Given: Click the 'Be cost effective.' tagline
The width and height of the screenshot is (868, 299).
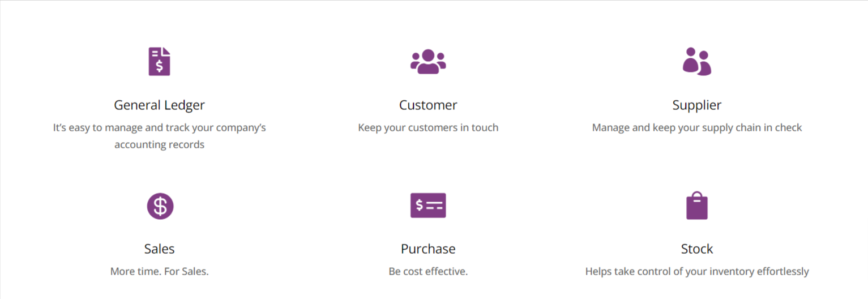Looking at the screenshot, I should 428,272.
